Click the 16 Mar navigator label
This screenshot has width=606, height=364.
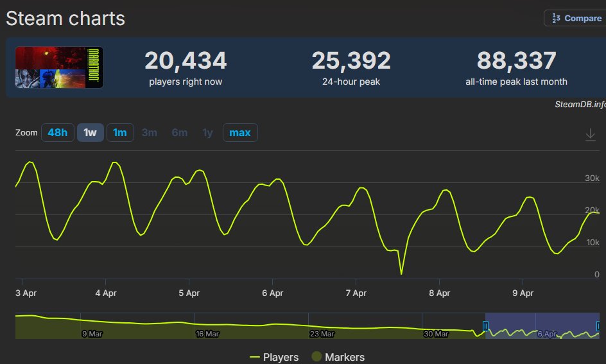(207, 334)
